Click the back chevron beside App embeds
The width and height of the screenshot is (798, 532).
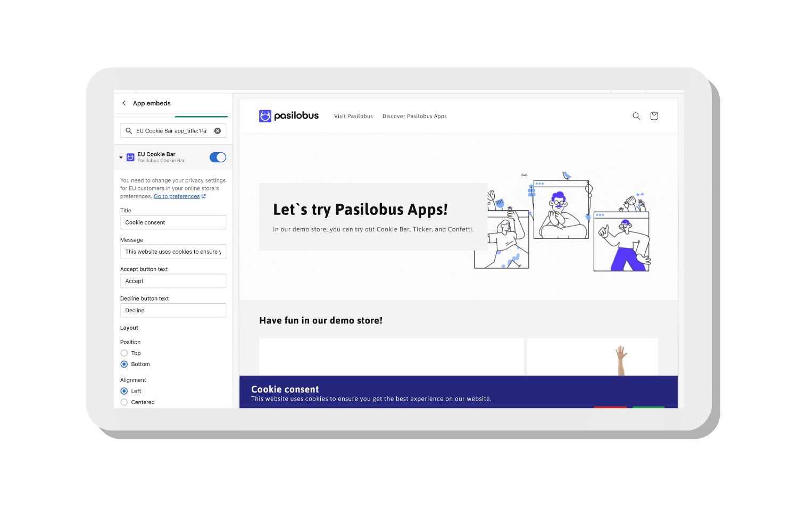[x=124, y=103]
